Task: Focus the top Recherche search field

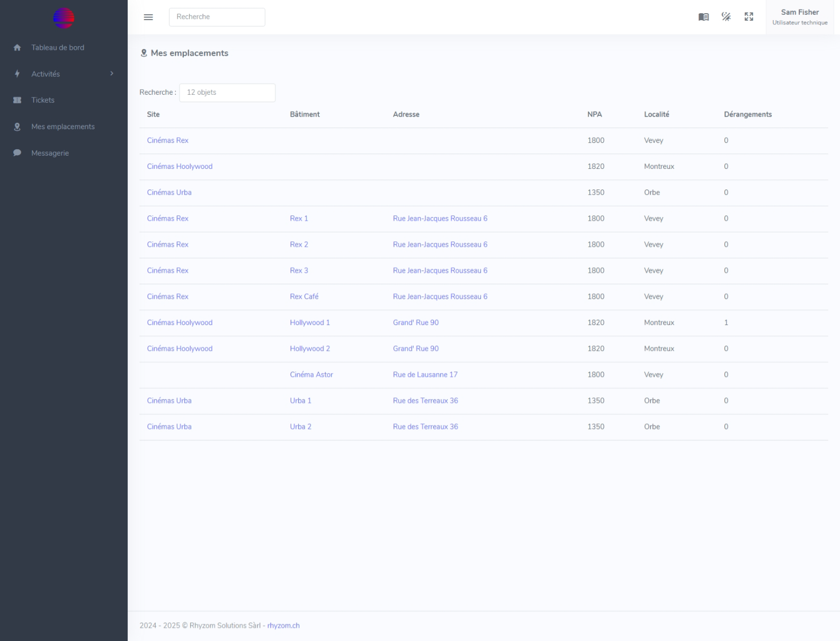Action: [x=217, y=17]
